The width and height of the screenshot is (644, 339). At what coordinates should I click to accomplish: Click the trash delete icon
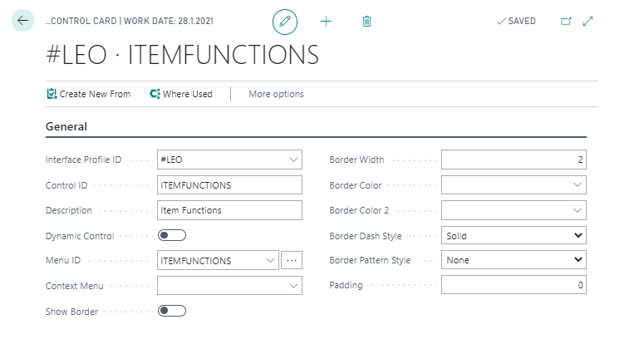click(366, 22)
